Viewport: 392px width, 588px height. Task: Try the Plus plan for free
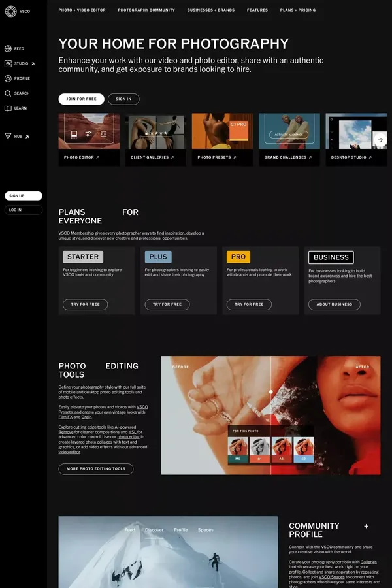(167, 304)
